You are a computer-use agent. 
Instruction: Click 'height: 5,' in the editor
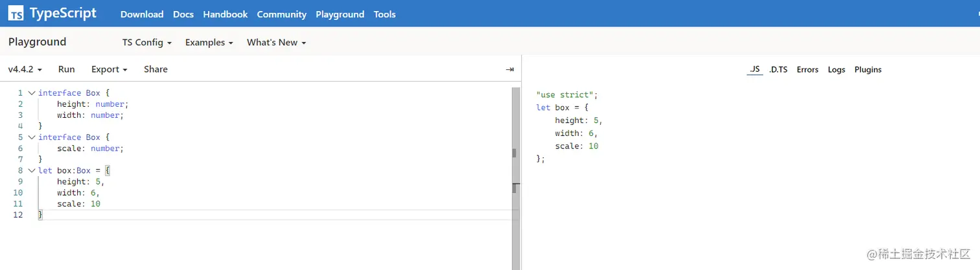[x=80, y=182]
